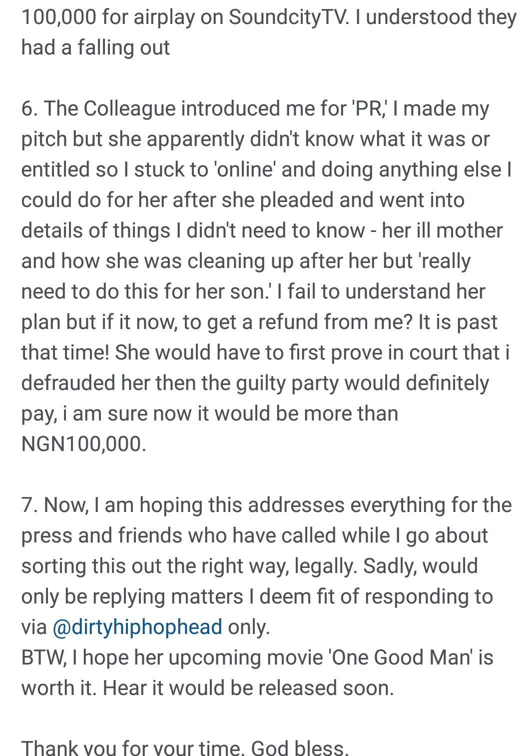Image resolution: width=532 pixels, height=756 pixels.
Task: Click the word 'defrauded' in the text
Action: click(x=69, y=383)
